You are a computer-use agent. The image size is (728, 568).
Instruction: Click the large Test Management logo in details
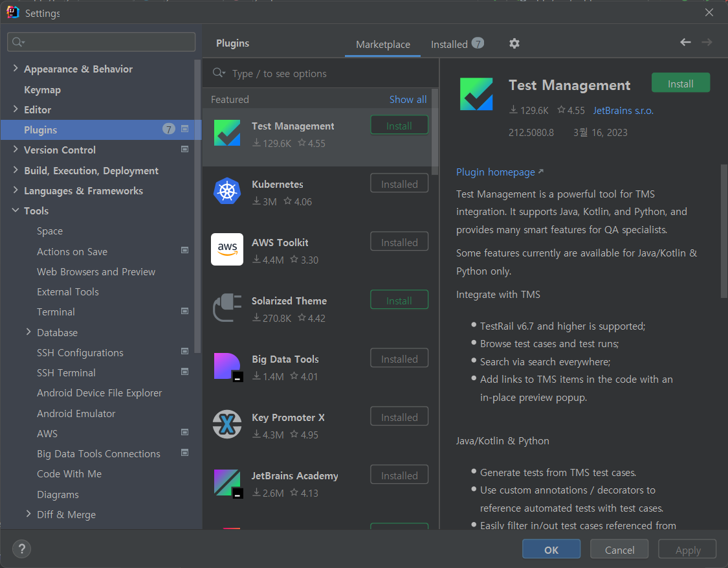coord(476,94)
